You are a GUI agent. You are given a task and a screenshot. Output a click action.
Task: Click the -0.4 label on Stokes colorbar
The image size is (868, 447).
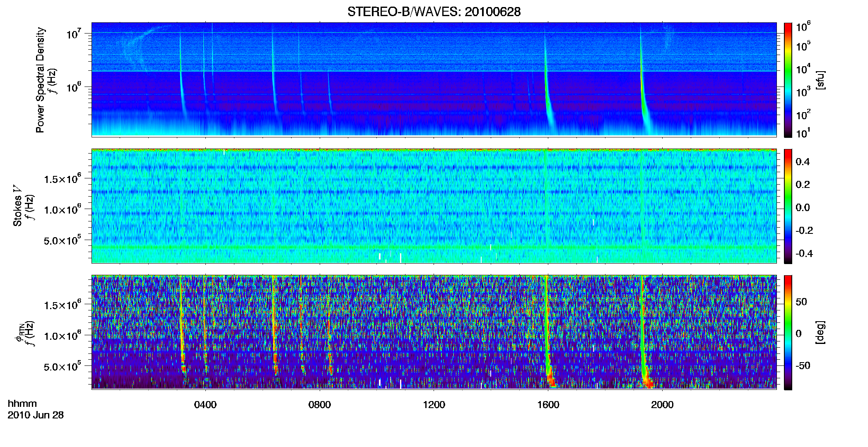804,253
